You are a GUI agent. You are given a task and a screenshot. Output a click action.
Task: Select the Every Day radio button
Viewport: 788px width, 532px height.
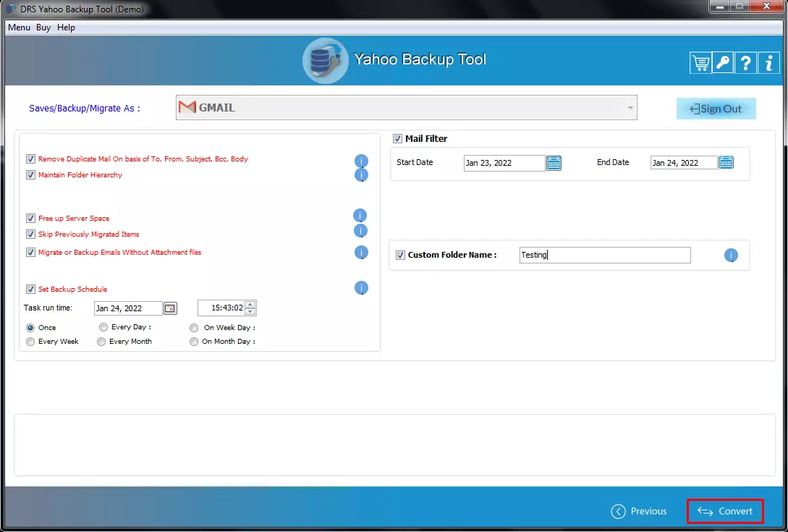(x=103, y=327)
